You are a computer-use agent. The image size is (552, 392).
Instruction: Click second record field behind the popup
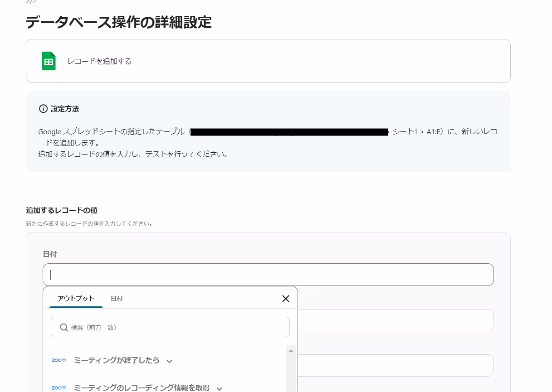tap(396, 320)
